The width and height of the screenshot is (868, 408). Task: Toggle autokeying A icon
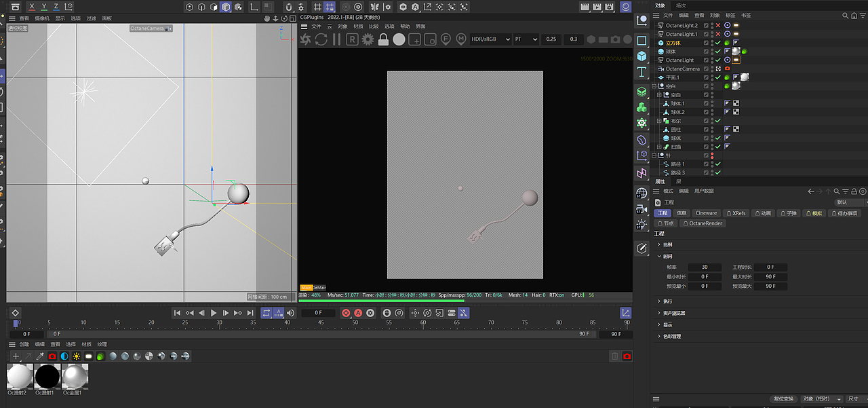click(358, 313)
